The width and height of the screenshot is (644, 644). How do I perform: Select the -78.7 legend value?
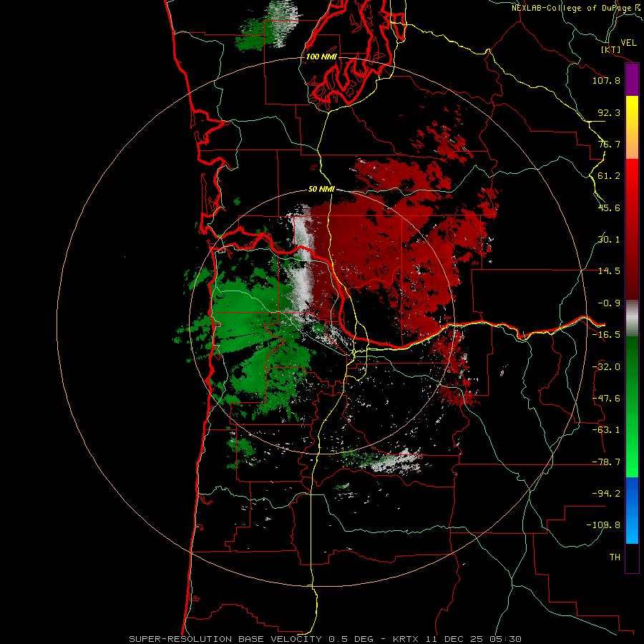point(606,462)
